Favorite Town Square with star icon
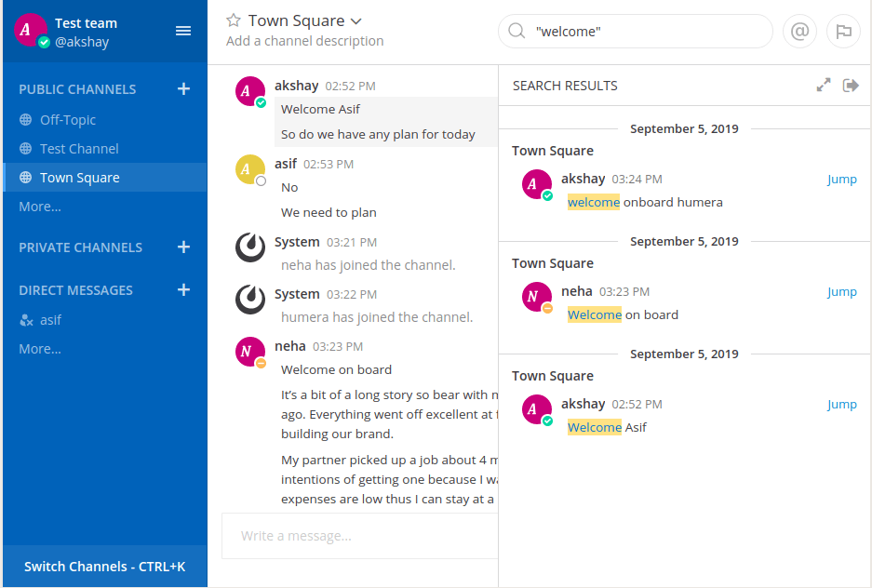The width and height of the screenshot is (872, 588). (234, 20)
